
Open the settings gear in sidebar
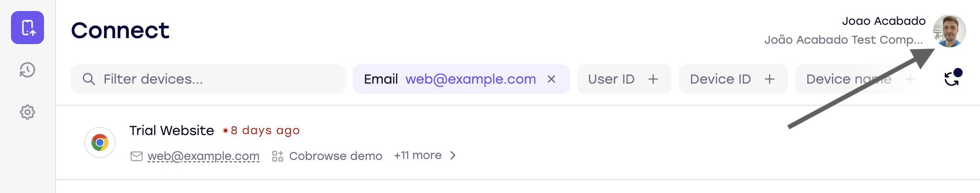point(28,112)
